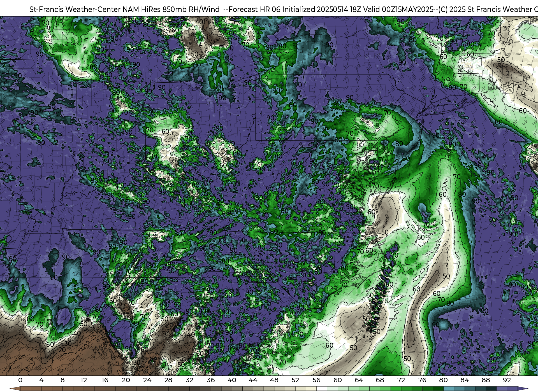Click color bar label '88'
The height and width of the screenshot is (392, 538).
486,380
